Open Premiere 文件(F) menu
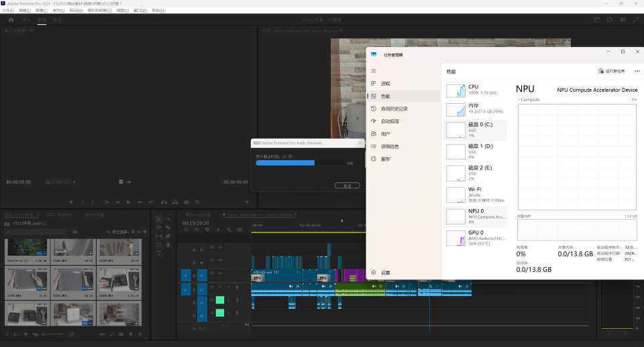644x347 pixels. pyautogui.click(x=8, y=11)
